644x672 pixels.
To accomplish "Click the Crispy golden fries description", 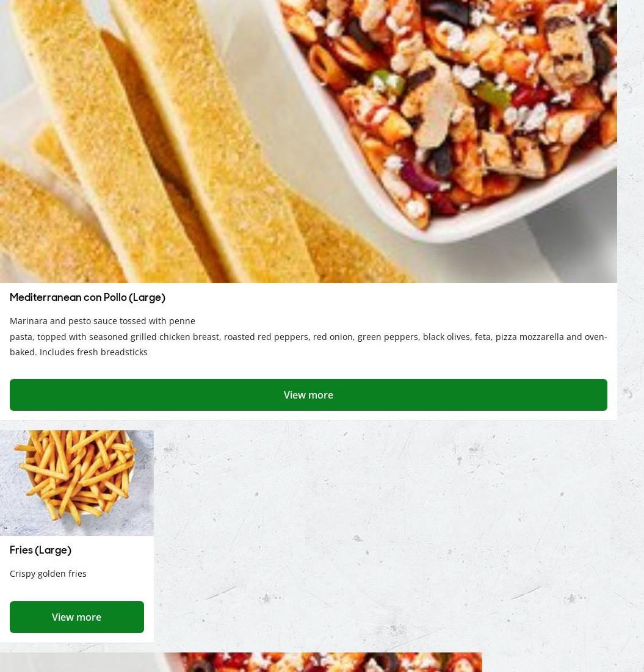I will [x=48, y=574].
